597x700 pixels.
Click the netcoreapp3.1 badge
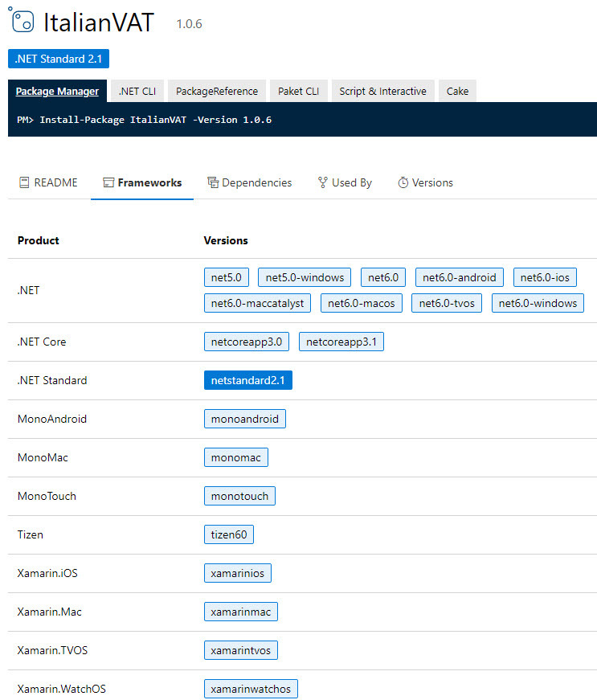341,342
